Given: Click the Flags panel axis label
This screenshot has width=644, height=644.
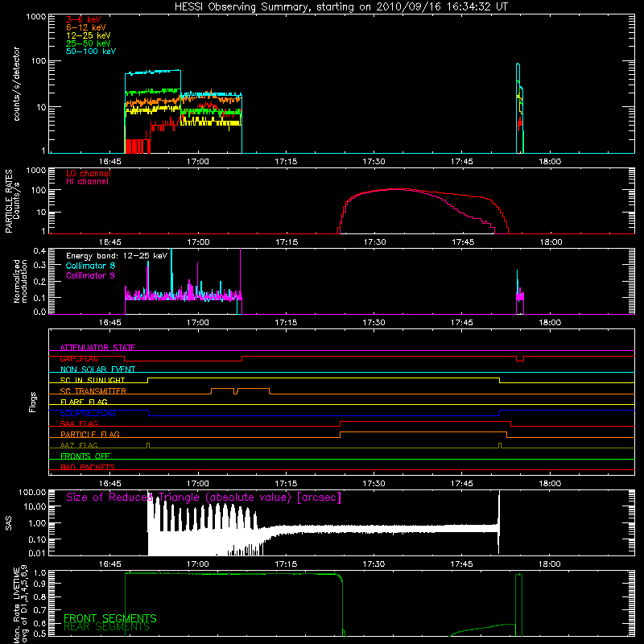Looking at the screenshot, I should [33, 402].
